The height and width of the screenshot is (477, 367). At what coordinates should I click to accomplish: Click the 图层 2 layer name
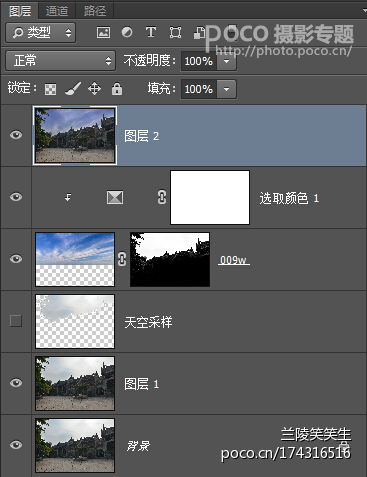pyautogui.click(x=142, y=136)
